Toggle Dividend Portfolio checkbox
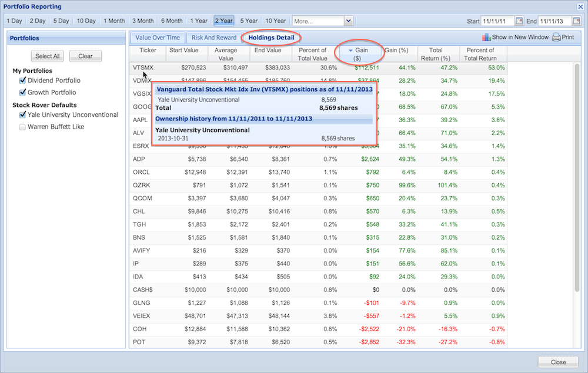This screenshot has height=373, width=588. click(22, 80)
